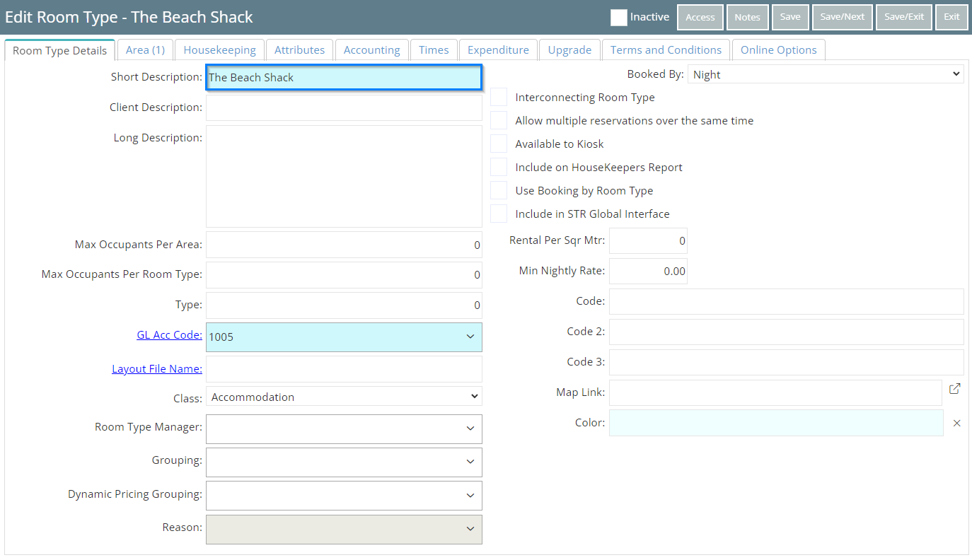Open the Map Link external link icon
This screenshot has height=560, width=972.
(x=954, y=389)
